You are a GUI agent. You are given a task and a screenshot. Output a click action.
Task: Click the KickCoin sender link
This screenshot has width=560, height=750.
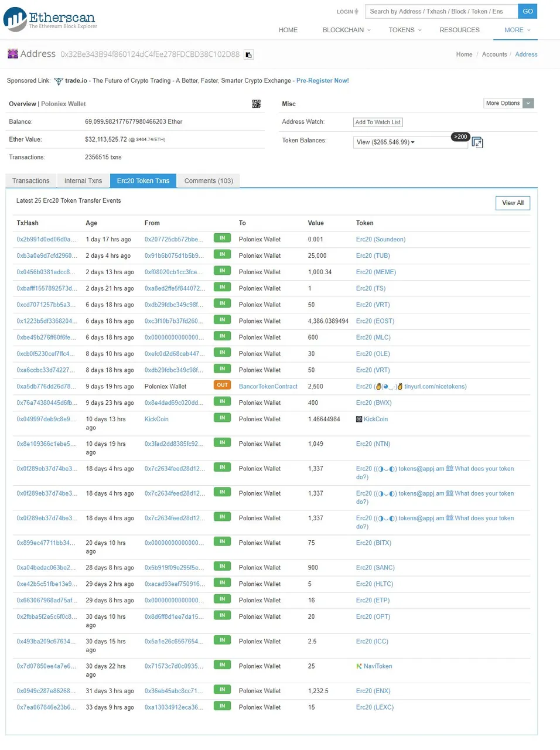156,420
